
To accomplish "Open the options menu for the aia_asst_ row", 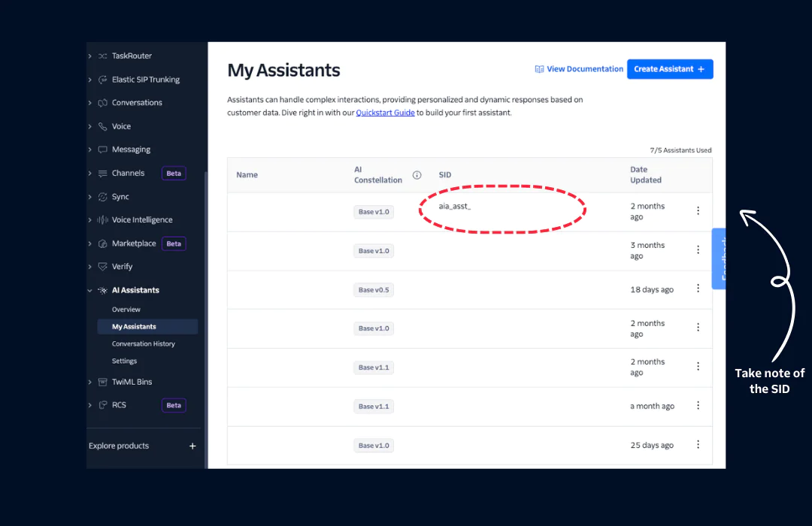I will point(698,210).
